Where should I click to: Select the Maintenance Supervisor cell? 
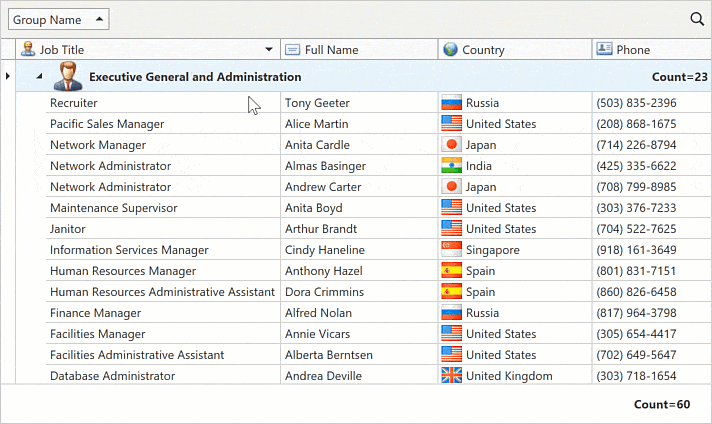tap(163, 207)
